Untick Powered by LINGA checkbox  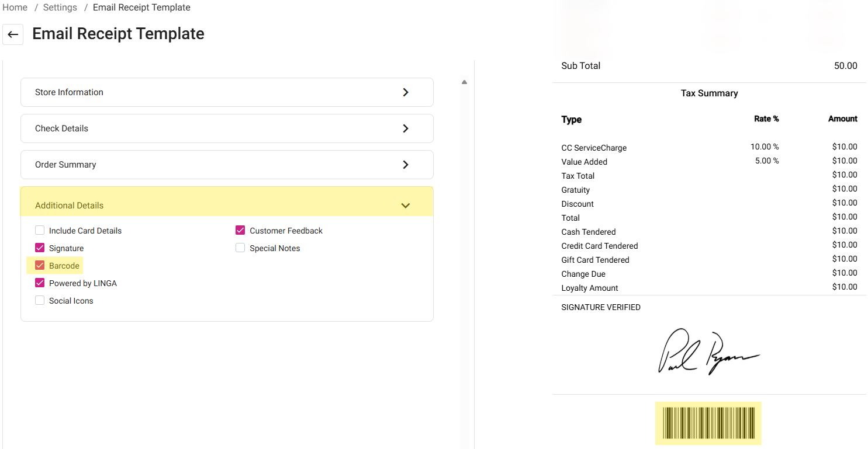[40, 283]
